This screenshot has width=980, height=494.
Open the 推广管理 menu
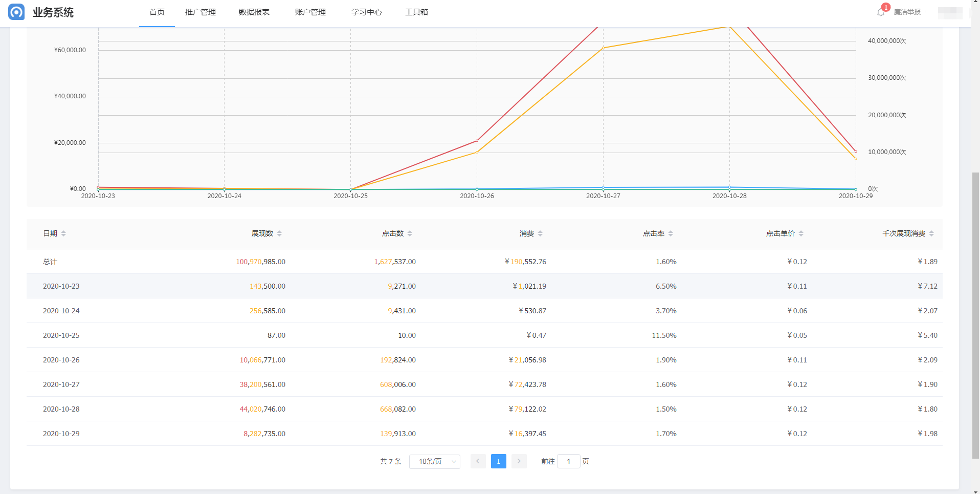point(201,12)
